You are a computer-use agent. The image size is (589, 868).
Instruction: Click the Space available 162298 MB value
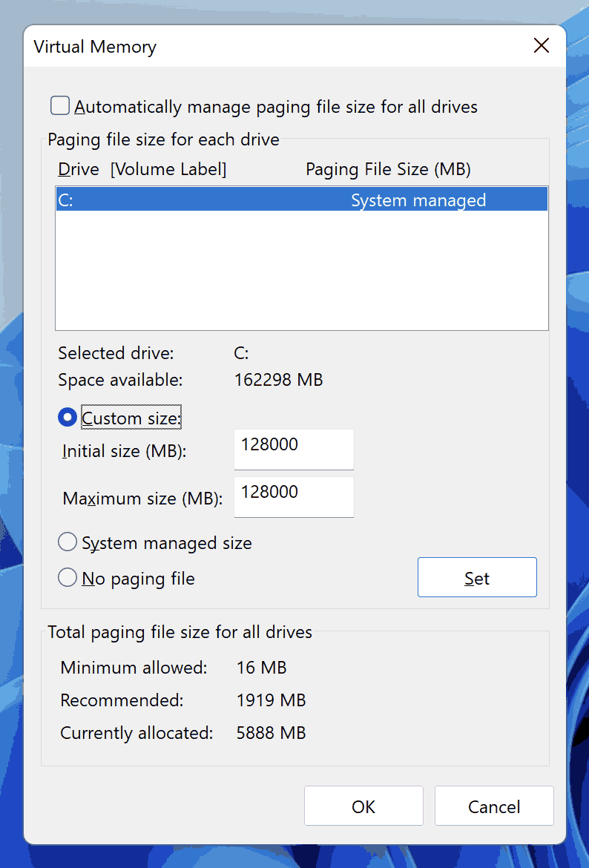point(278,380)
